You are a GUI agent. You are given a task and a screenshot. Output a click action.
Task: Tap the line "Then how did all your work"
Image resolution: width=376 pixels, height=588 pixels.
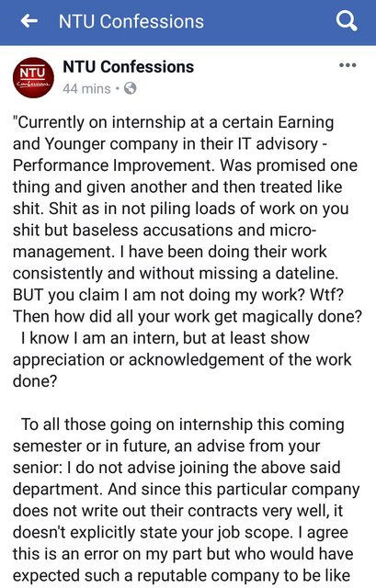[x=188, y=317]
